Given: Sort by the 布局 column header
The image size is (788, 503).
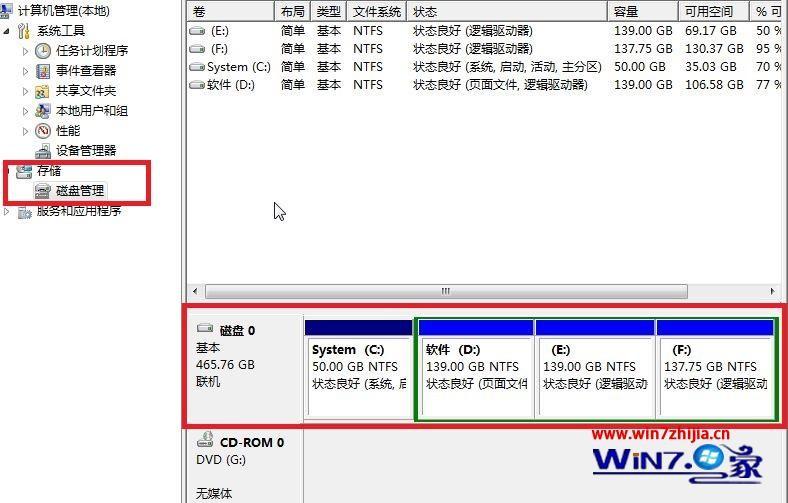Looking at the screenshot, I should coord(293,11).
